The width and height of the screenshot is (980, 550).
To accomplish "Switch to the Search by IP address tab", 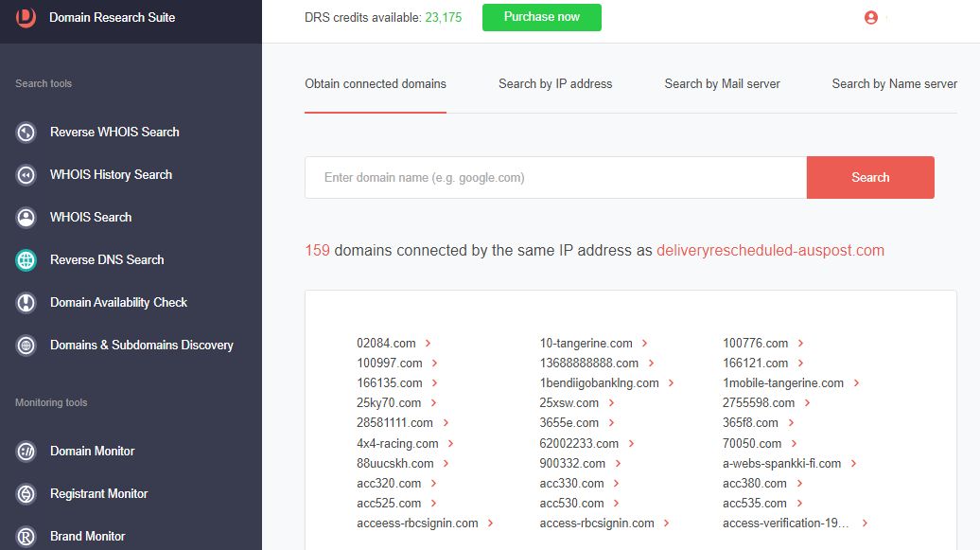I will (x=555, y=83).
